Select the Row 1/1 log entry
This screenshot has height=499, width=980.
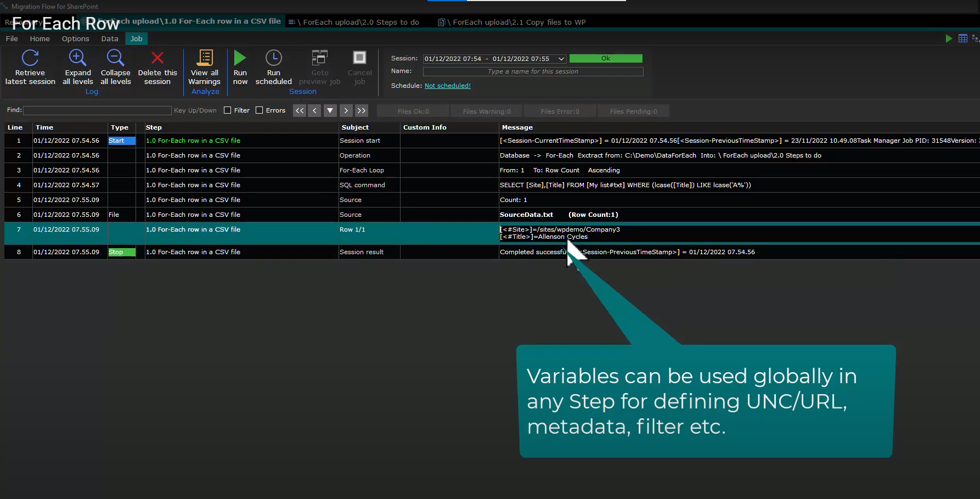[492, 233]
